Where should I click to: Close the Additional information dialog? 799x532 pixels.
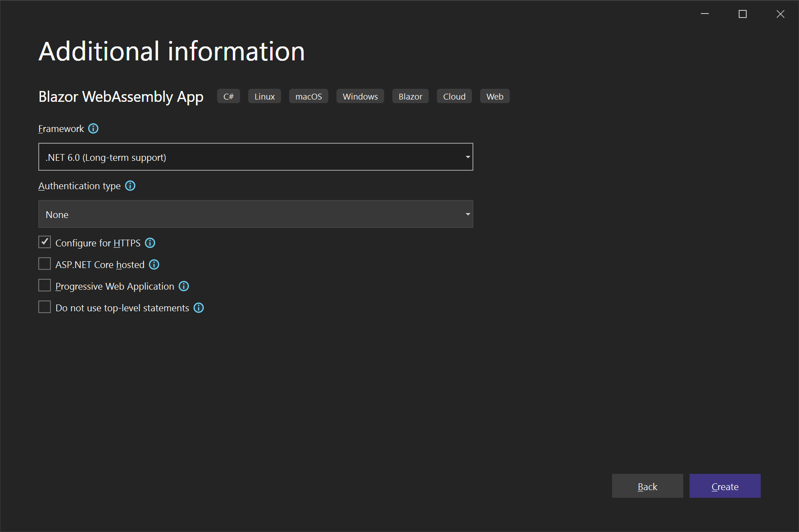point(781,14)
